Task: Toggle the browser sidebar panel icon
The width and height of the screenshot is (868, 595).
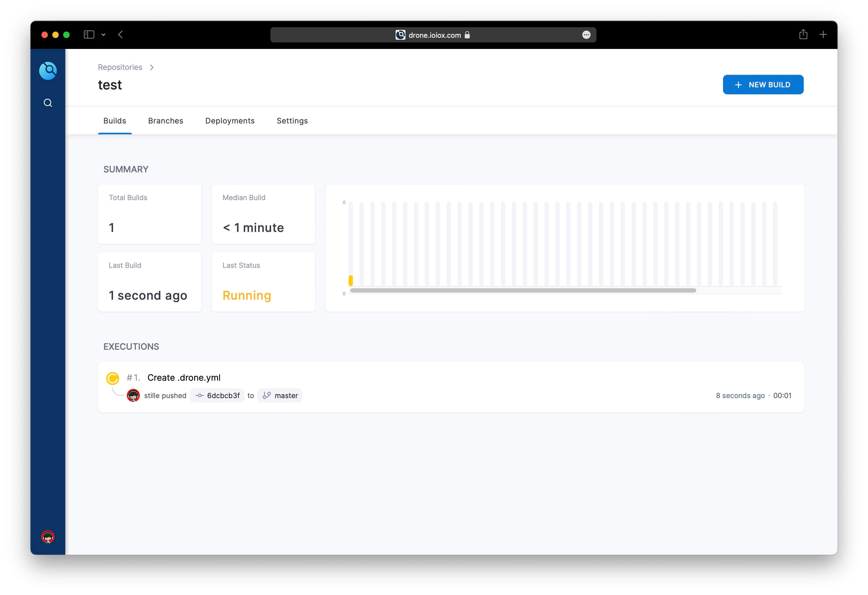Action: (89, 35)
